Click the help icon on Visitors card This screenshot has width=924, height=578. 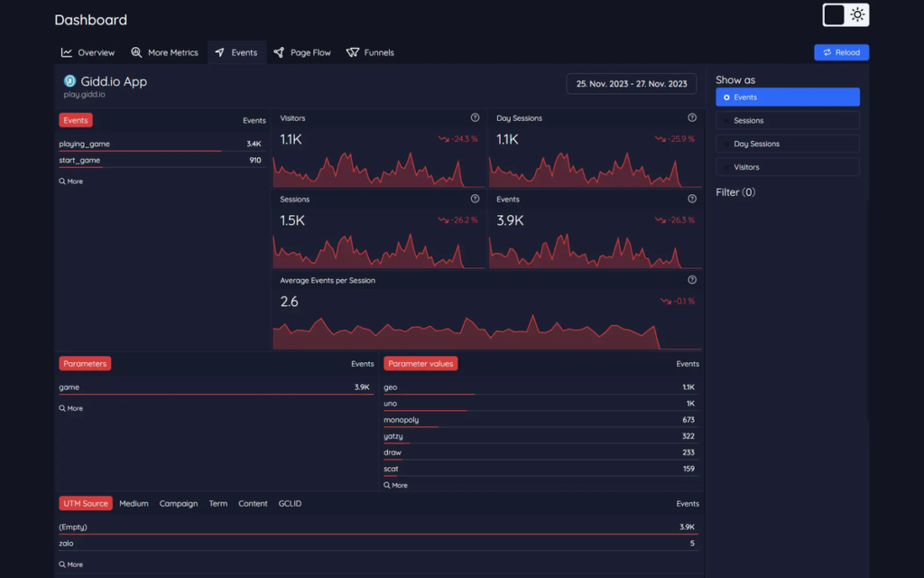tap(475, 118)
